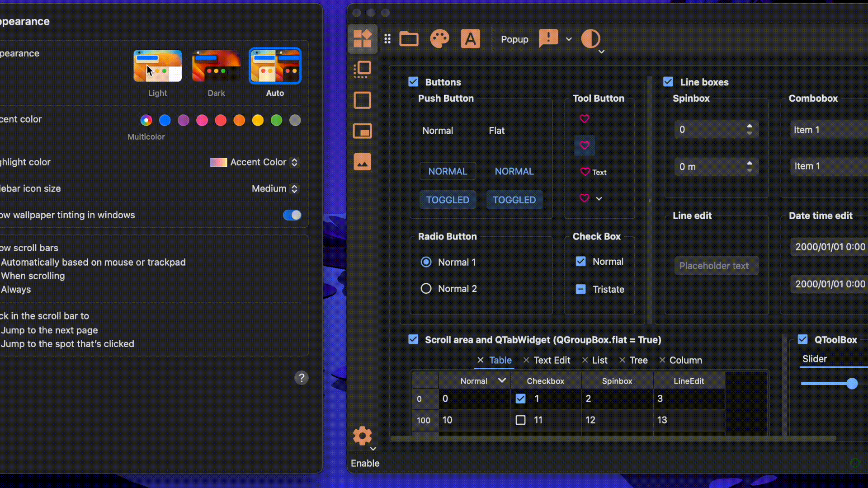
Task: Click the Flat push button
Action: [x=496, y=131]
